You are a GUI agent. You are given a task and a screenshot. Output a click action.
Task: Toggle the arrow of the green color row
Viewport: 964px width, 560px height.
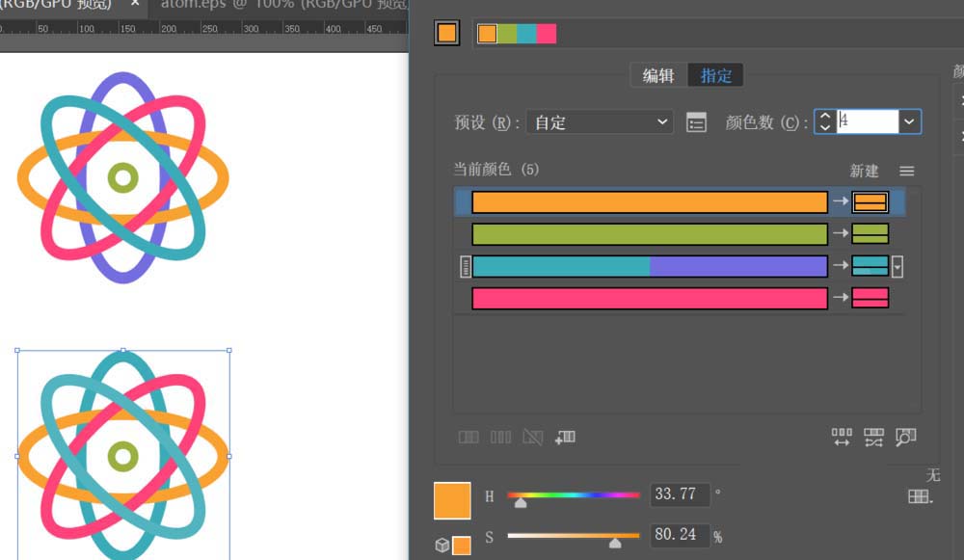[840, 233]
